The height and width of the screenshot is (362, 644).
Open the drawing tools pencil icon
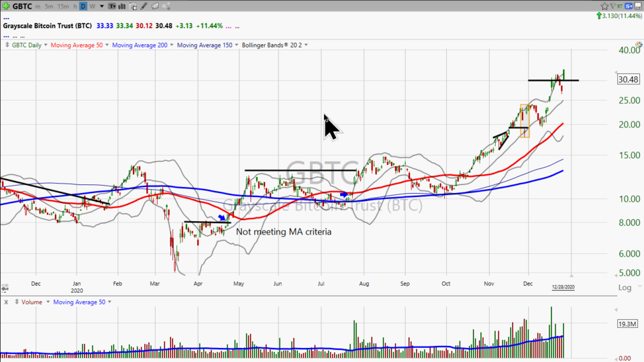144,6
